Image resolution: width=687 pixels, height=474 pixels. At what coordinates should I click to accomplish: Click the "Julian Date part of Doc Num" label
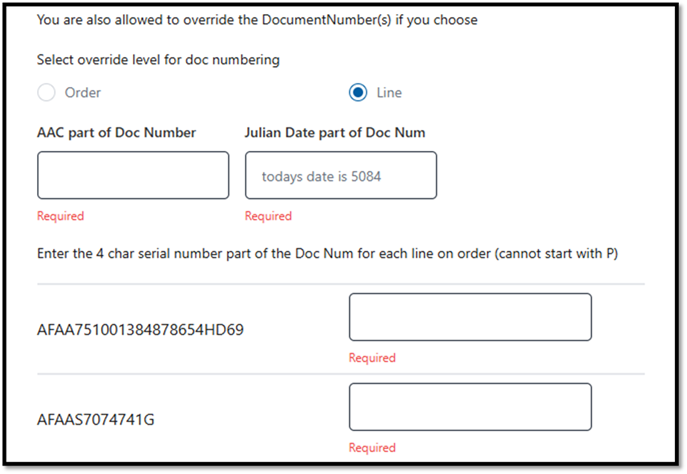[x=335, y=133]
